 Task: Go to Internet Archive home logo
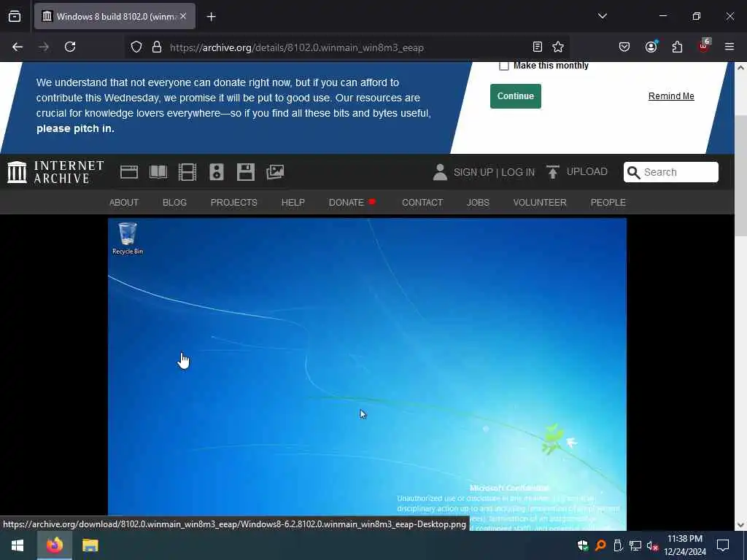(x=55, y=172)
